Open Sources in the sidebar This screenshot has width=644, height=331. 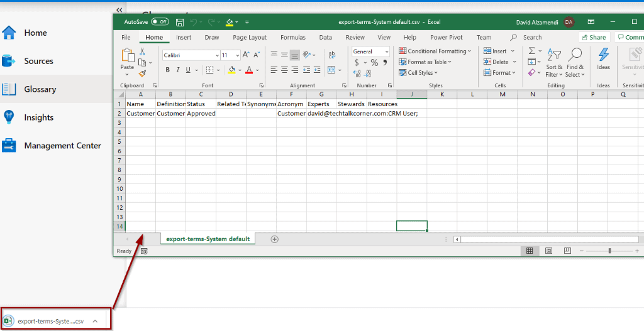click(x=56, y=61)
